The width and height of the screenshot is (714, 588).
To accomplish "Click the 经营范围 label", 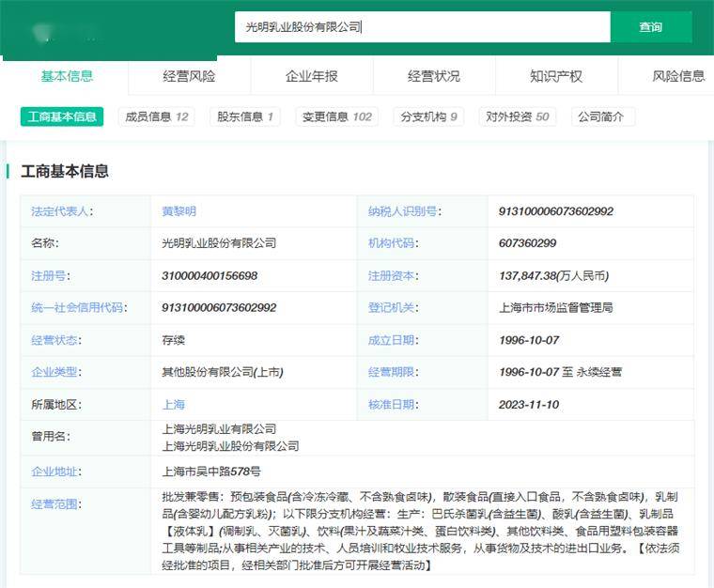I will point(56,504).
